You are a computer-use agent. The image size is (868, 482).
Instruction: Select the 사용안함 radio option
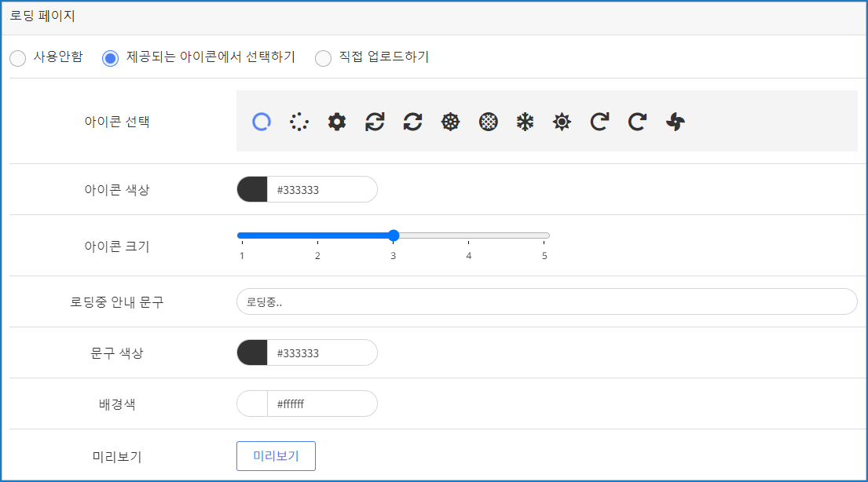(17, 59)
